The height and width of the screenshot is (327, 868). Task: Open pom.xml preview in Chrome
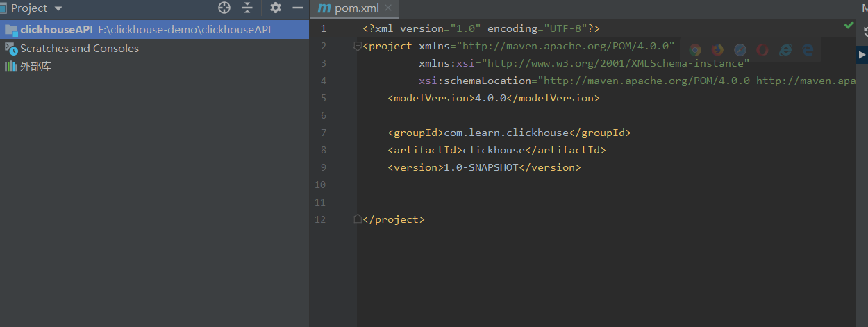(695, 50)
